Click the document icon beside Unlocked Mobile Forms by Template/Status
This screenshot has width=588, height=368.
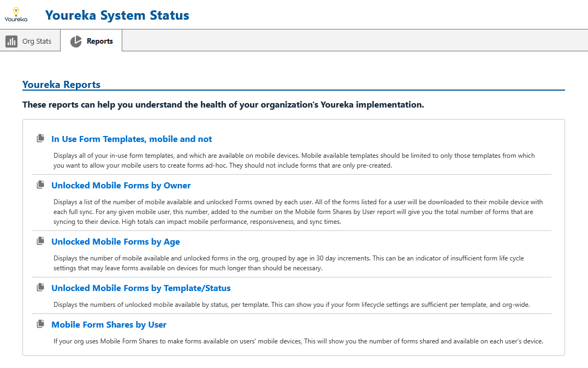(40, 288)
